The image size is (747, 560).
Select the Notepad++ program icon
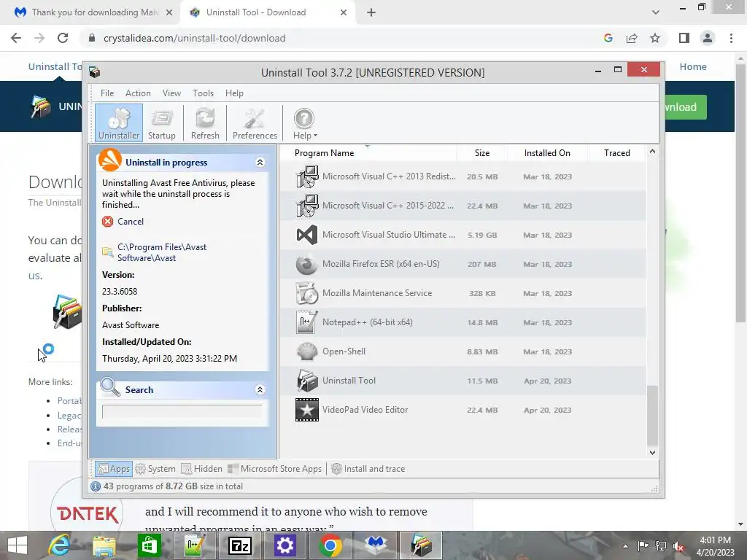coord(307,322)
